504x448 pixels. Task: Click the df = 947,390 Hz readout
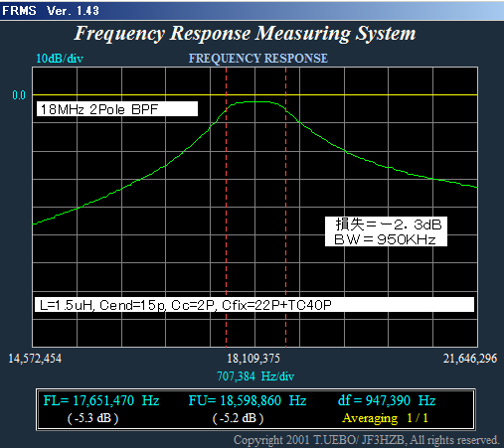click(x=387, y=400)
